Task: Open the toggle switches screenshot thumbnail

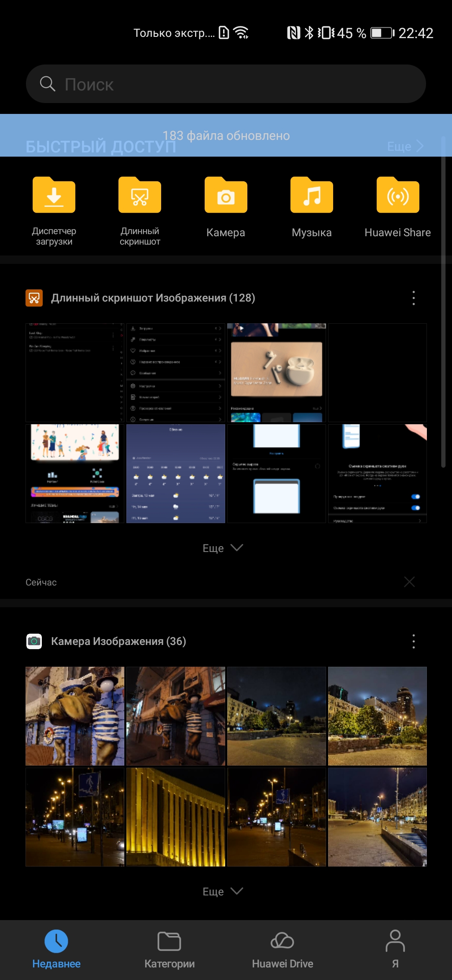Action: (x=378, y=474)
